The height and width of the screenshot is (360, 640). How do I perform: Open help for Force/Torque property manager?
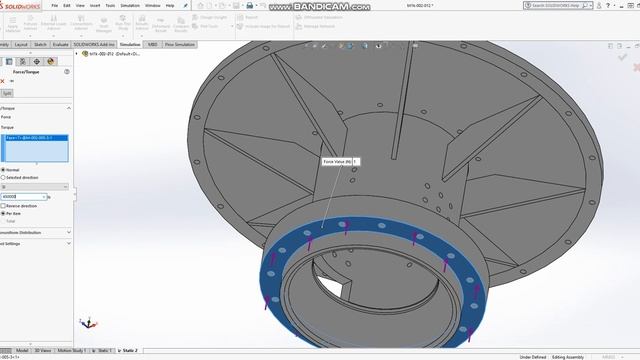pyautogui.click(x=67, y=72)
